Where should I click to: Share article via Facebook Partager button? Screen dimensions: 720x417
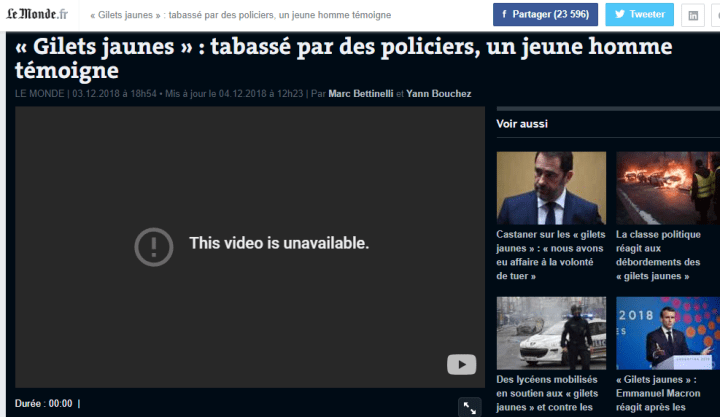tap(545, 15)
